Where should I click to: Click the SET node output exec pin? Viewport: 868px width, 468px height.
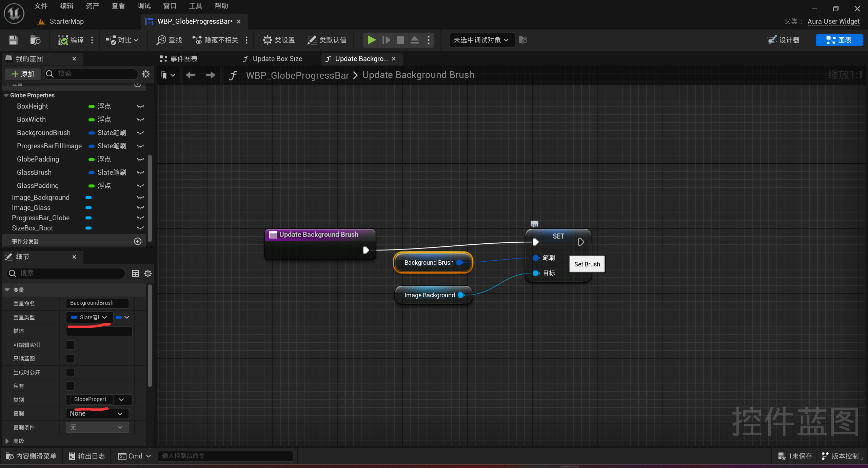click(x=581, y=242)
